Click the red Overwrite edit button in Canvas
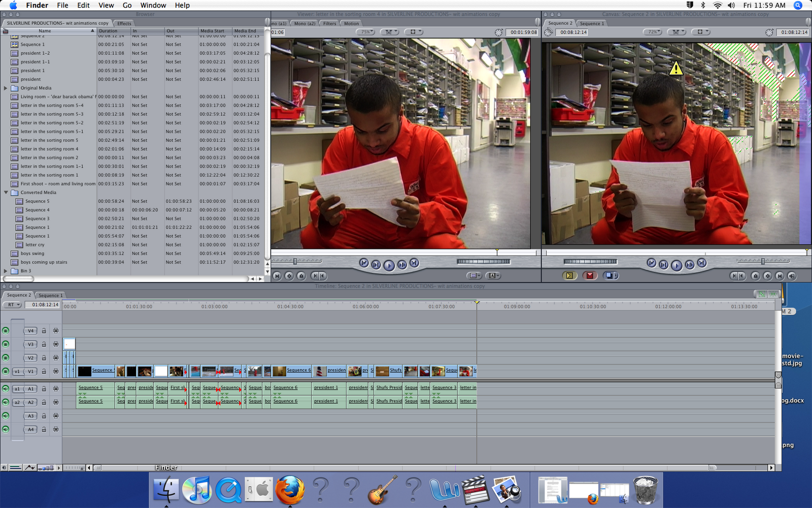The width and height of the screenshot is (812, 508). [x=590, y=276]
